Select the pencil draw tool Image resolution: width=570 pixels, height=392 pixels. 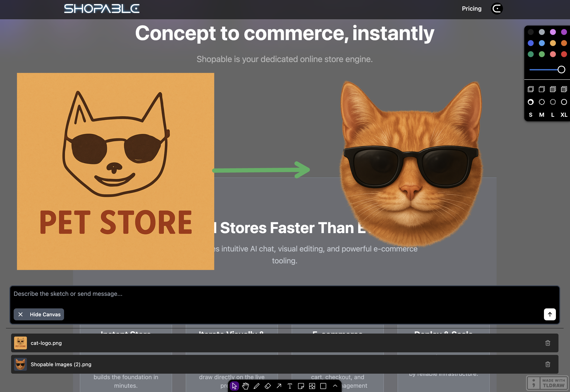point(257,386)
